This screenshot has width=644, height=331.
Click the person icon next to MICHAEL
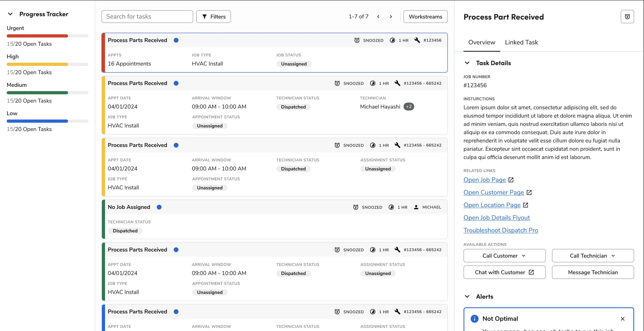[416, 207]
